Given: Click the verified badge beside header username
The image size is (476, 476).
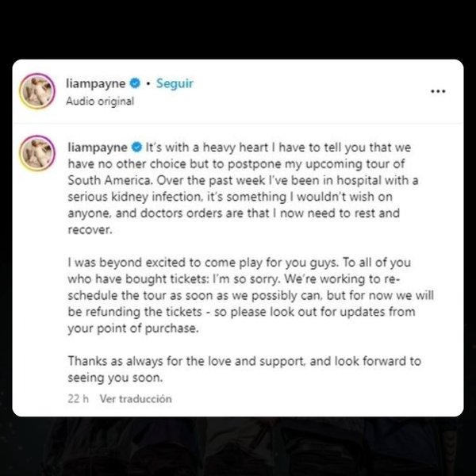Looking at the screenshot, I should 135,83.
